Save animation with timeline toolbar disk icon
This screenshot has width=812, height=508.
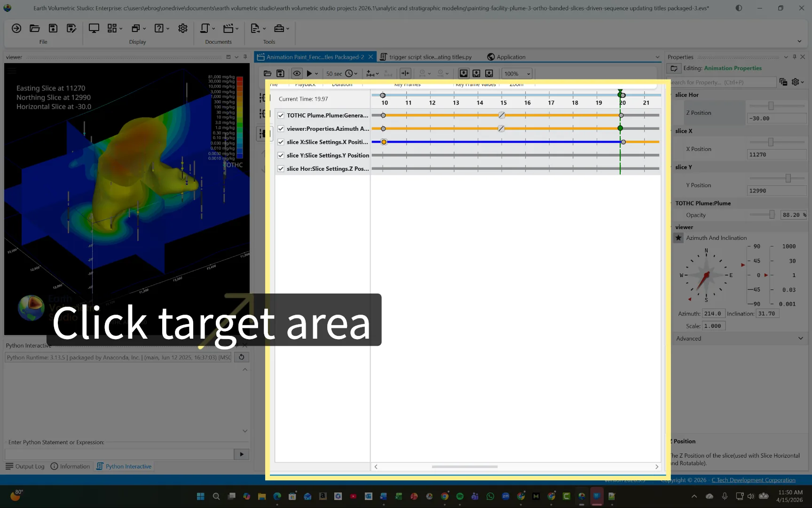[280, 73]
